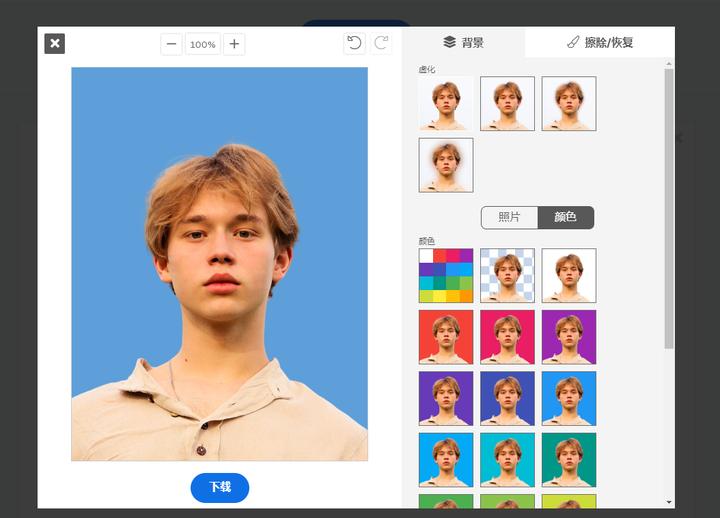This screenshot has width=720, height=518.
Task: Open the 擦除/恢复 tab
Action: pos(600,42)
